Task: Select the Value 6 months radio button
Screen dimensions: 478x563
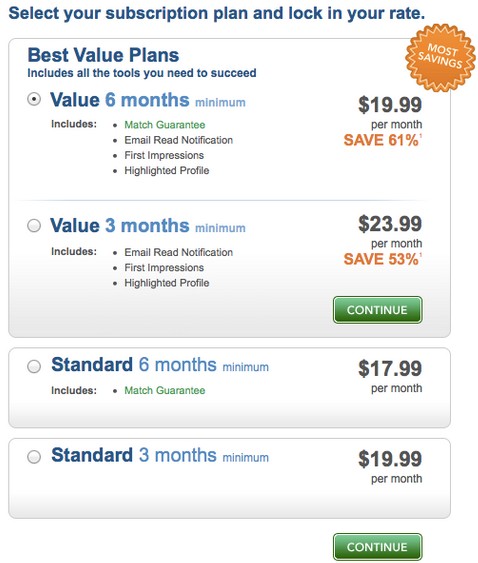Action: (34, 99)
